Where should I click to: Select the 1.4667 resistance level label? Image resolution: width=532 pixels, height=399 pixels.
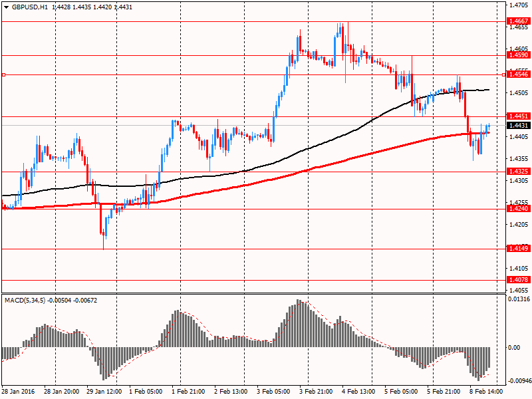pos(519,21)
